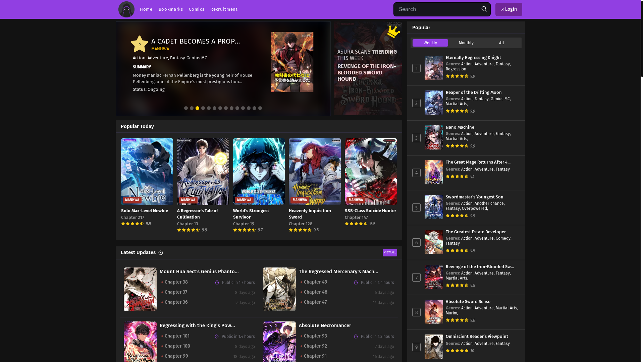Click the Solo Max-Level Newbie title link
Image resolution: width=644 pixels, height=362 pixels.
click(x=145, y=211)
